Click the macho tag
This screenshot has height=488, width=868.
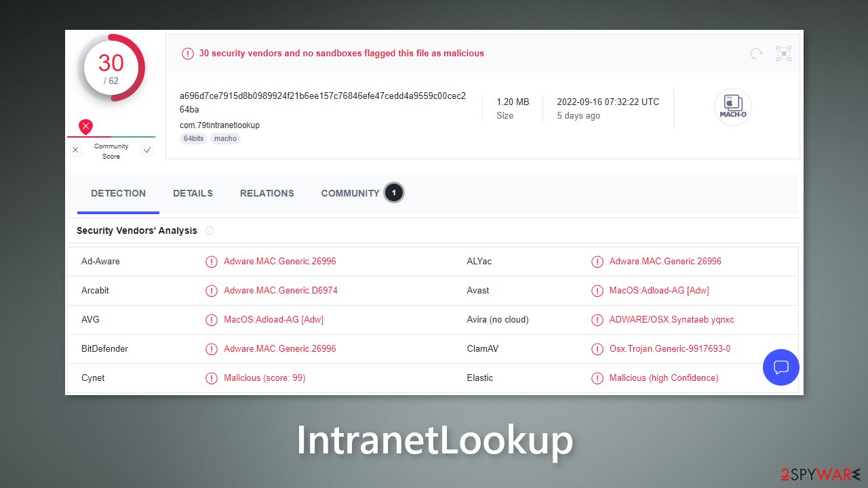225,138
